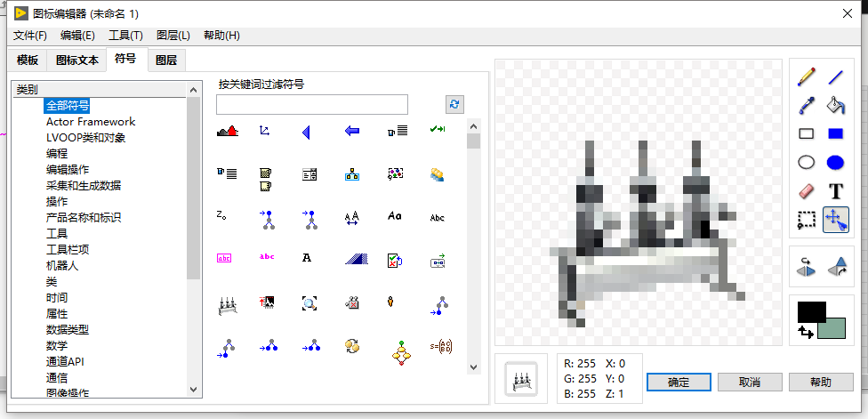
Task: Pick the checklist with red X symbol
Action: [x=395, y=260]
